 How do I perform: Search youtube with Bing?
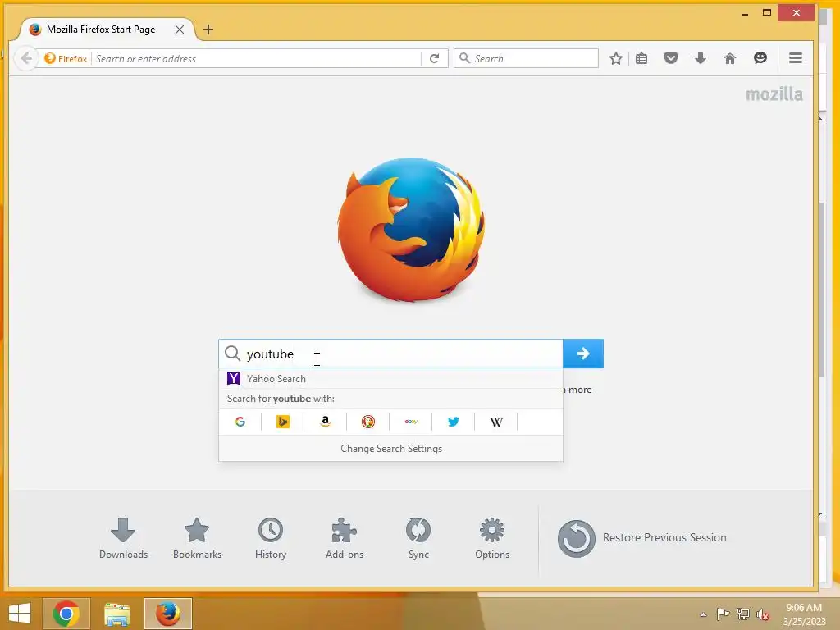pyautogui.click(x=283, y=422)
